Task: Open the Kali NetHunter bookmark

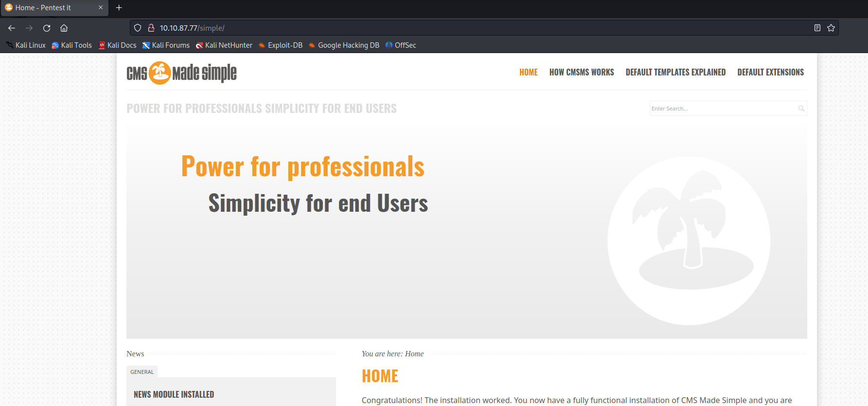Action: 224,45
